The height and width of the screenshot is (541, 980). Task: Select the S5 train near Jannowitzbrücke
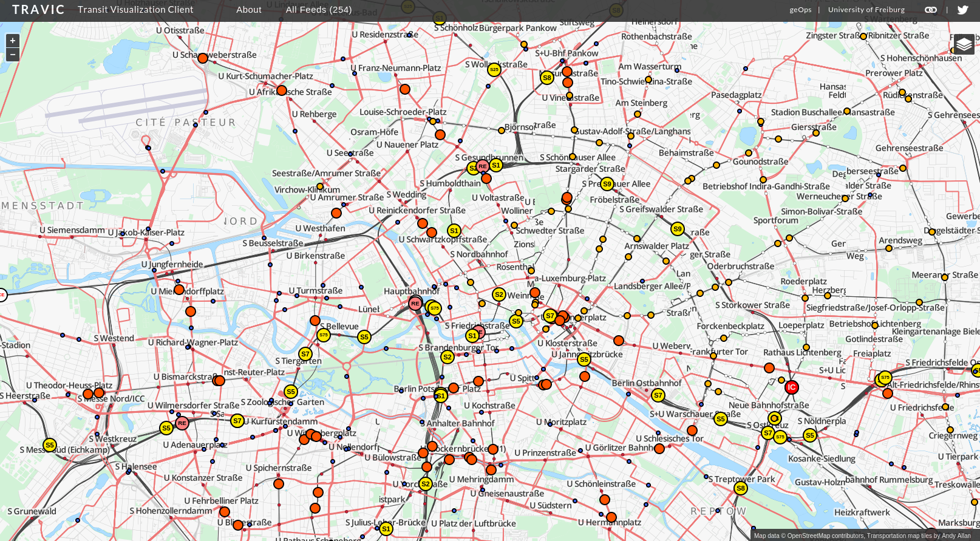tap(584, 359)
